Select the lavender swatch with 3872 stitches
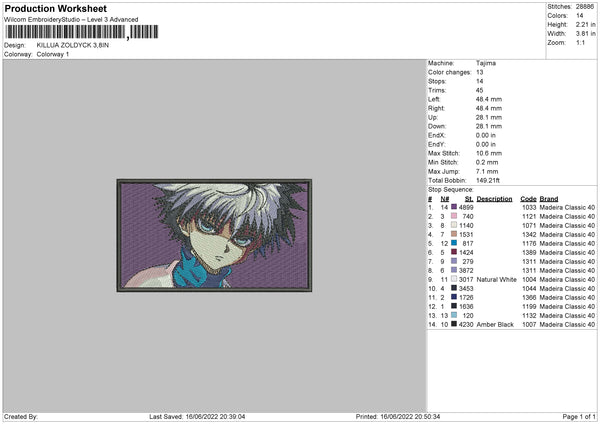The height and width of the screenshot is (424, 600). tap(454, 270)
